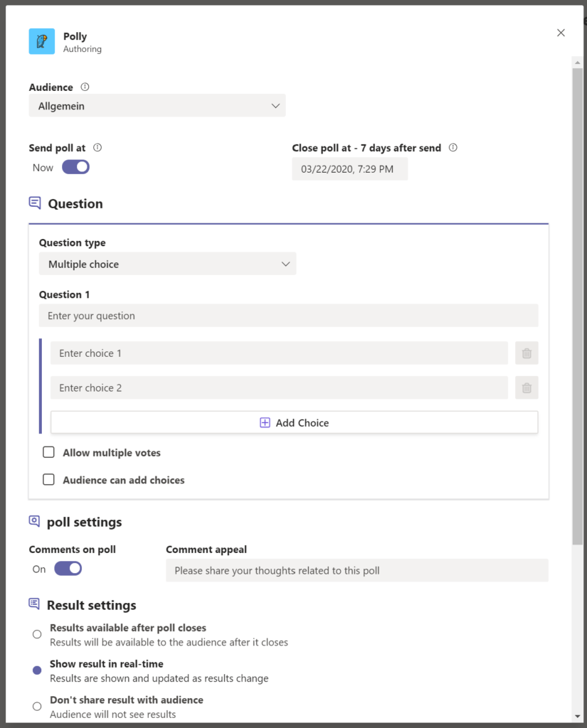
Task: Click the Close poll at info icon
Action: (x=453, y=148)
